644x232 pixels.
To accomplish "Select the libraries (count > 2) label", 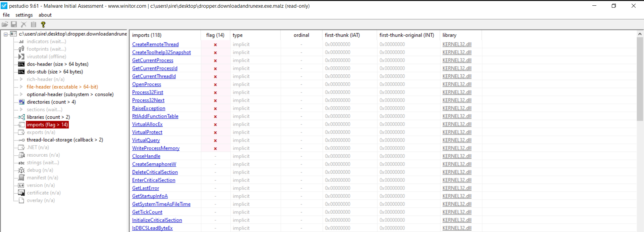I will [x=48, y=117].
